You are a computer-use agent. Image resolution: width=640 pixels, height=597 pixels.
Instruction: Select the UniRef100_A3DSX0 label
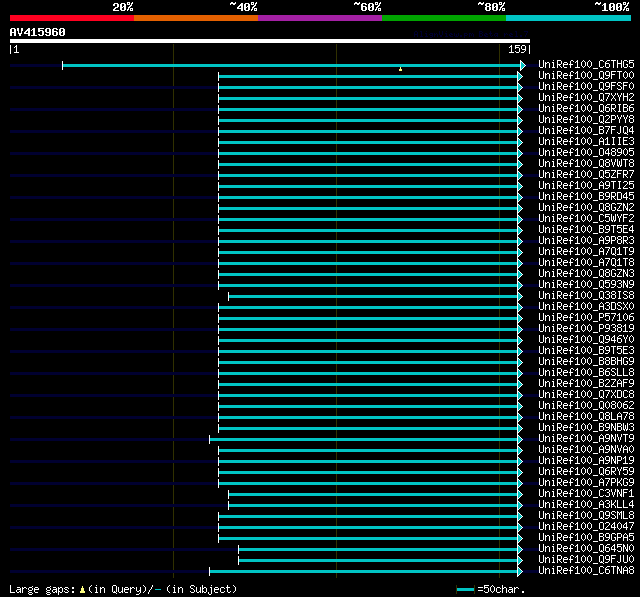pos(586,307)
